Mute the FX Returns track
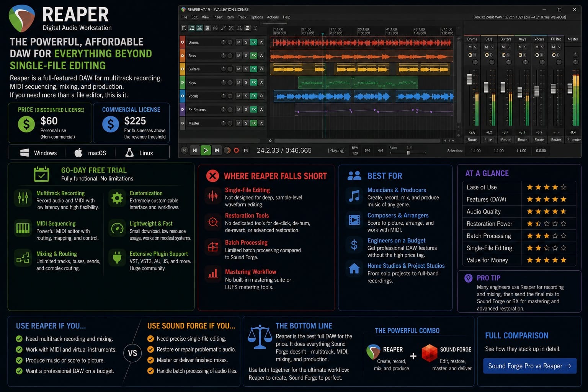Screen dimensions: 588x392 [x=239, y=109]
